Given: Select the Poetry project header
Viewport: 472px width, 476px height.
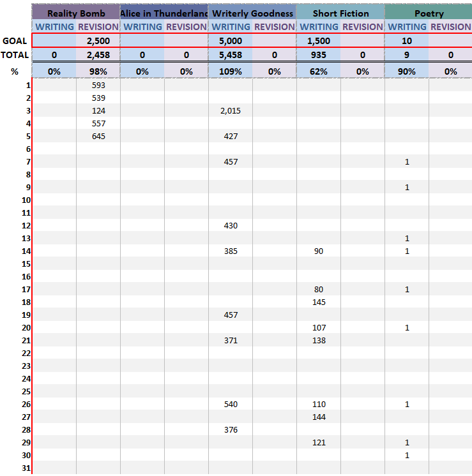Looking at the screenshot, I should tap(429, 13).
